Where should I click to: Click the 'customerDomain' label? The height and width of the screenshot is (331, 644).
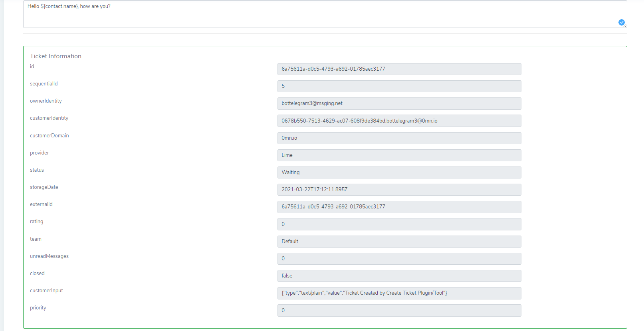coord(50,136)
